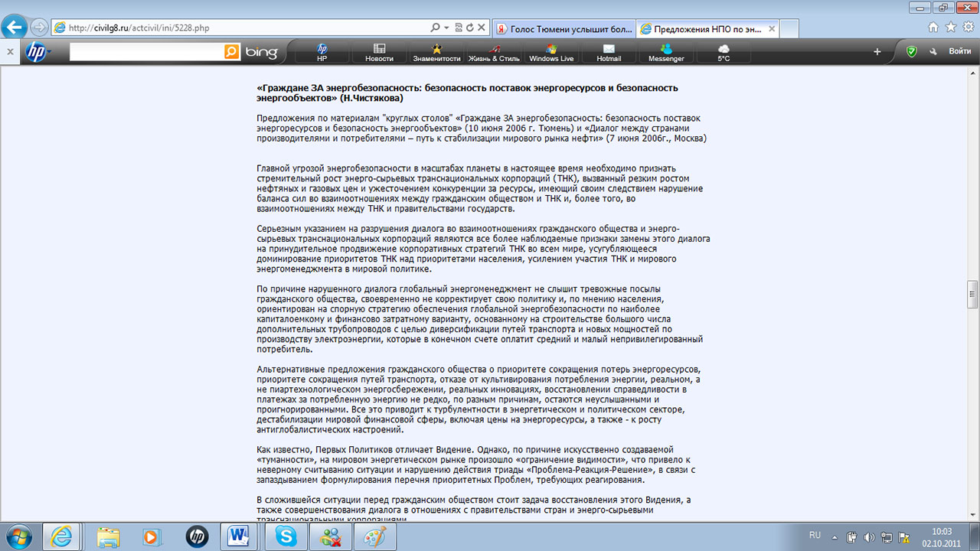
Task: Stop loading with X in address bar
Action: point(482,28)
